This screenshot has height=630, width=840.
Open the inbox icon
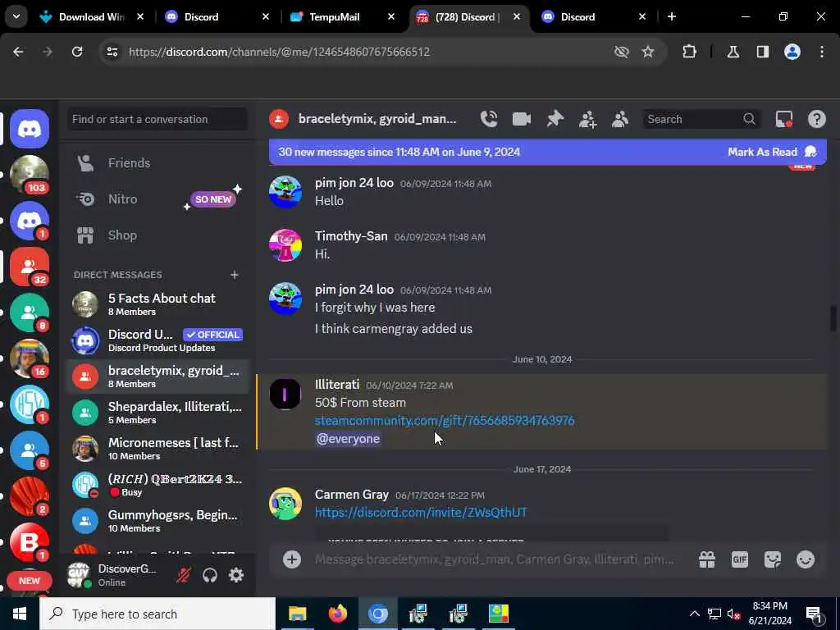click(783, 119)
